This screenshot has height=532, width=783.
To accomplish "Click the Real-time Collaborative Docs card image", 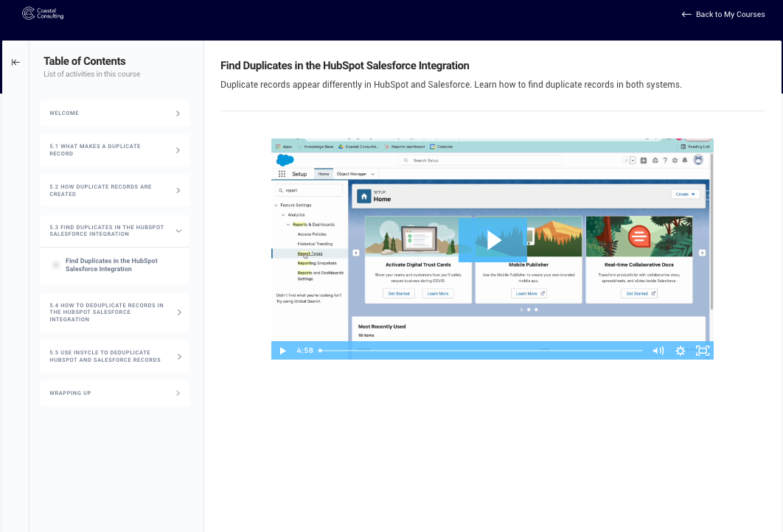I will (639, 237).
